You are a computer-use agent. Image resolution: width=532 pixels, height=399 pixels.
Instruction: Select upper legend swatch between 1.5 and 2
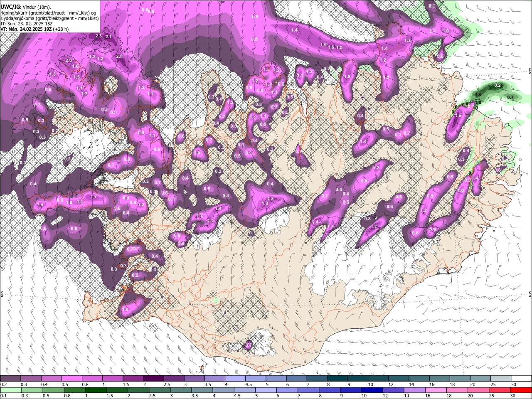(133, 378)
